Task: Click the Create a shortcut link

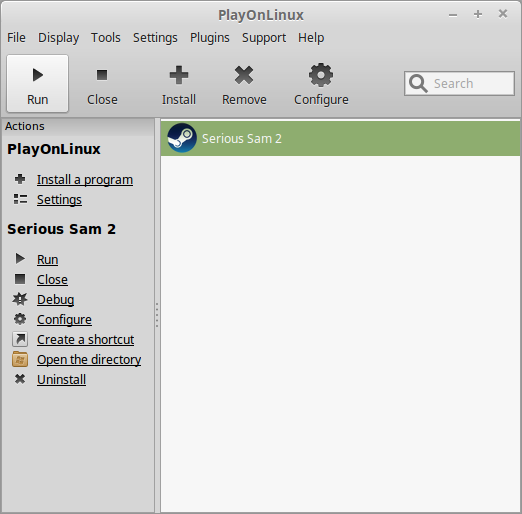Action: pos(86,340)
